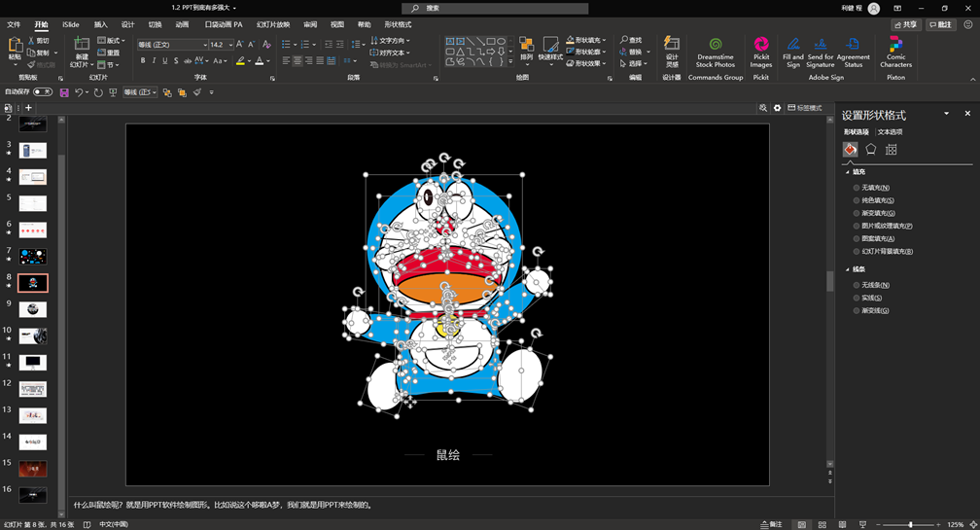Select Solid fill (纯色填充) radio button
The image size is (980, 530).
tap(857, 200)
